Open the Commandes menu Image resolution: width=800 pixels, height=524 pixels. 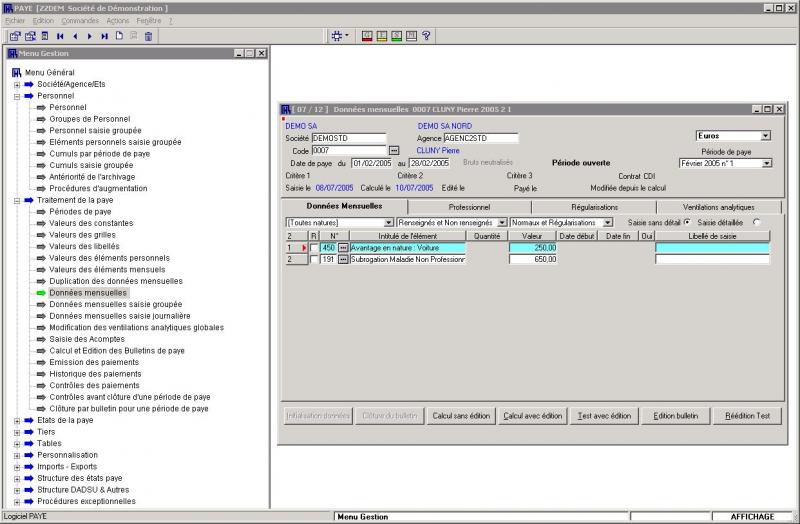click(80, 20)
